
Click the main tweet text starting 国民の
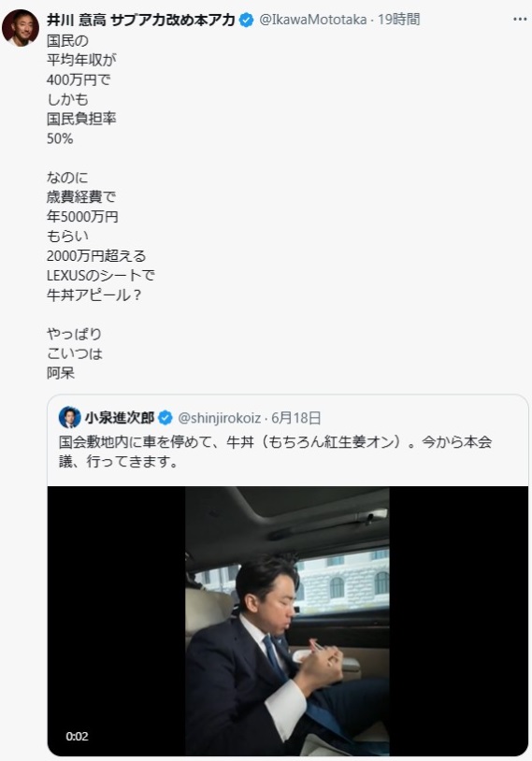coord(101,208)
